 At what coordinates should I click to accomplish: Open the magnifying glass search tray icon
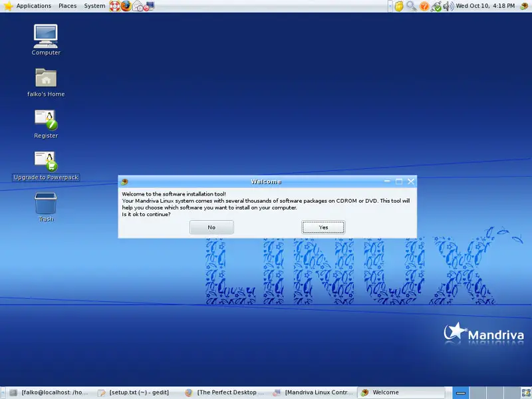[412, 6]
